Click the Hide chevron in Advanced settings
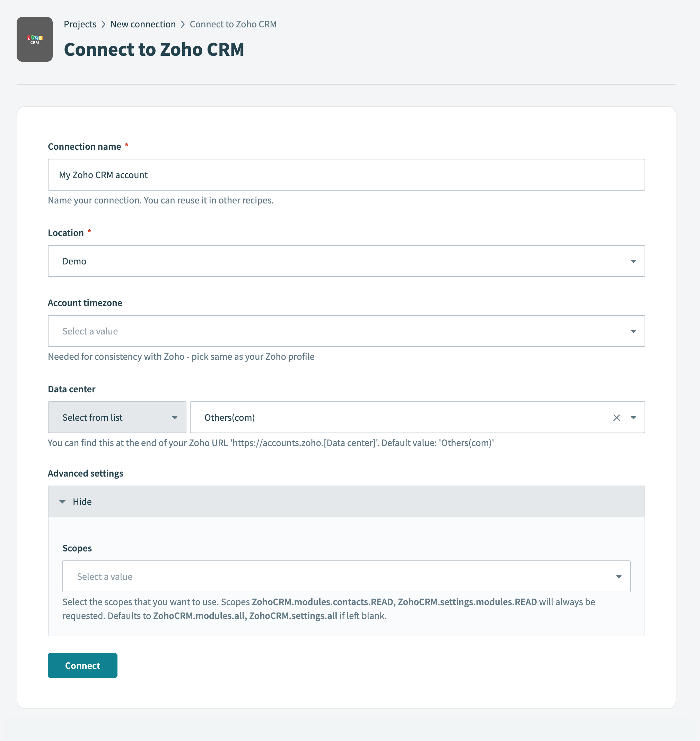The height and width of the screenshot is (741, 700). point(62,502)
